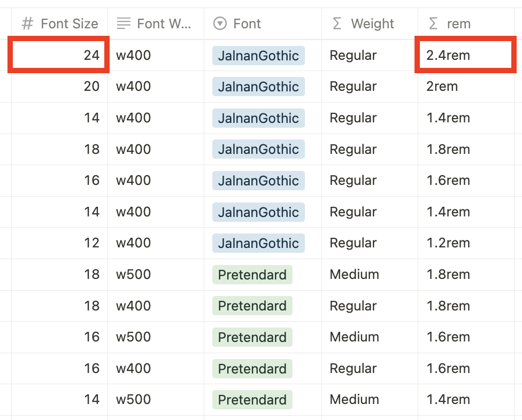Click JalnanGothic tag in the 1.6rem w400 row
Screen dimensions: 522x420
pyautogui.click(x=258, y=181)
